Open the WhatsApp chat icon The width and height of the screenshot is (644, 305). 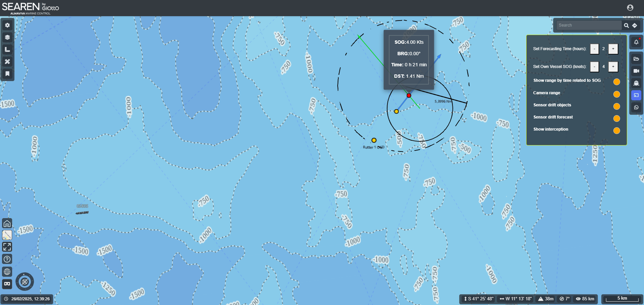point(636,107)
